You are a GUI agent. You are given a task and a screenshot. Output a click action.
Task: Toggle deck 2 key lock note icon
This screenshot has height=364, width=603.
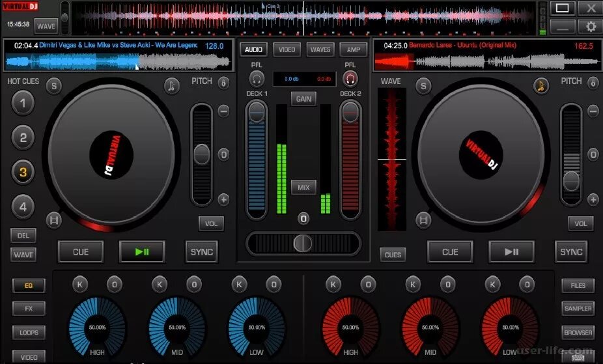coord(540,86)
